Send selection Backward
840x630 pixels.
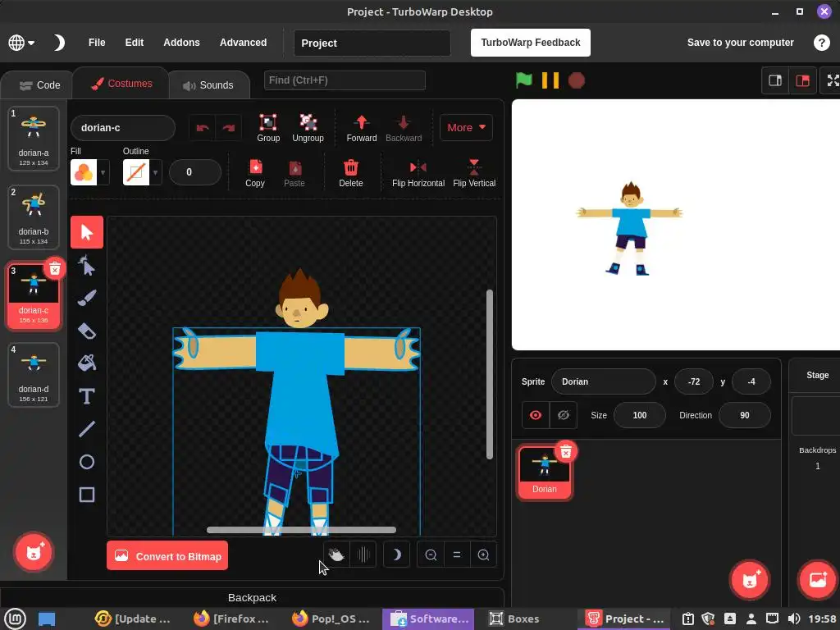pyautogui.click(x=404, y=127)
